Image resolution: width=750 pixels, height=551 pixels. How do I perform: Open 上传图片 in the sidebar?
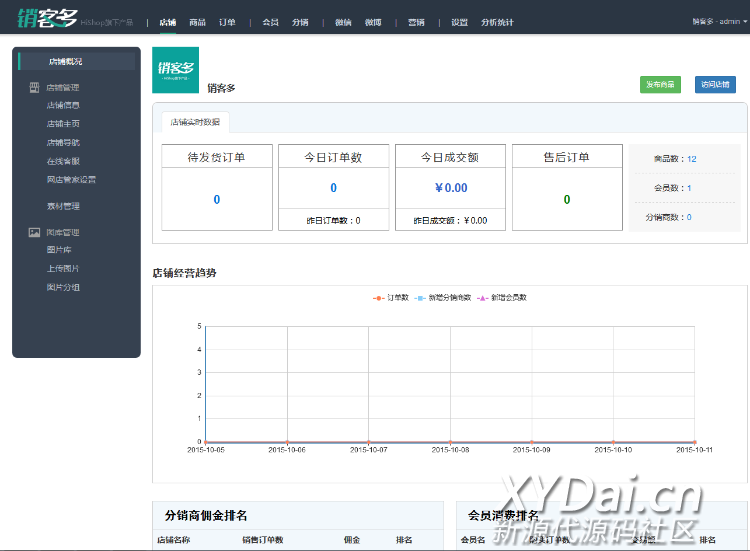click(x=63, y=268)
